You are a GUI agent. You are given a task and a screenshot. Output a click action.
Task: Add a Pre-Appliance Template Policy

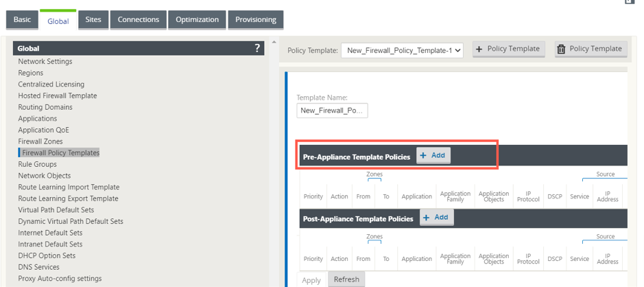click(433, 155)
